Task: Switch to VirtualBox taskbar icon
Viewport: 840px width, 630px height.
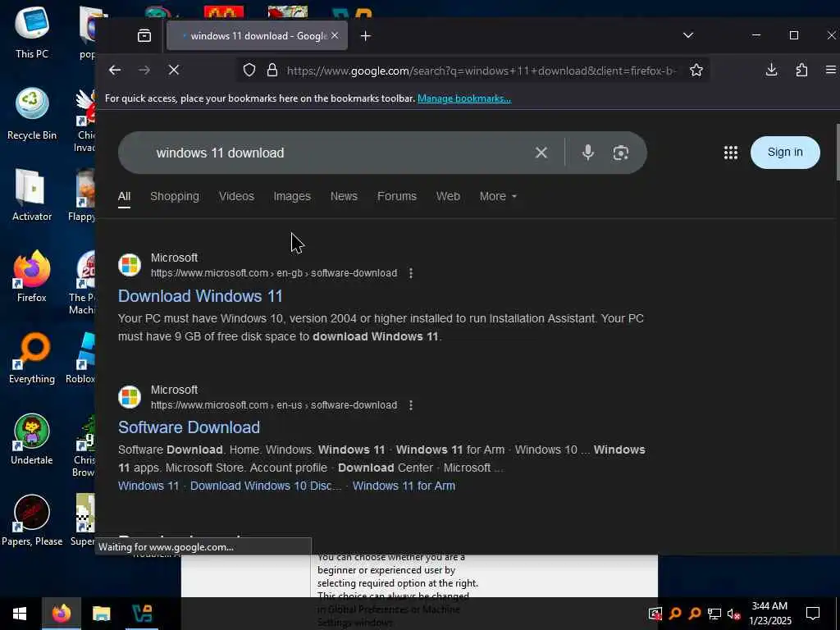Action: pos(142,614)
